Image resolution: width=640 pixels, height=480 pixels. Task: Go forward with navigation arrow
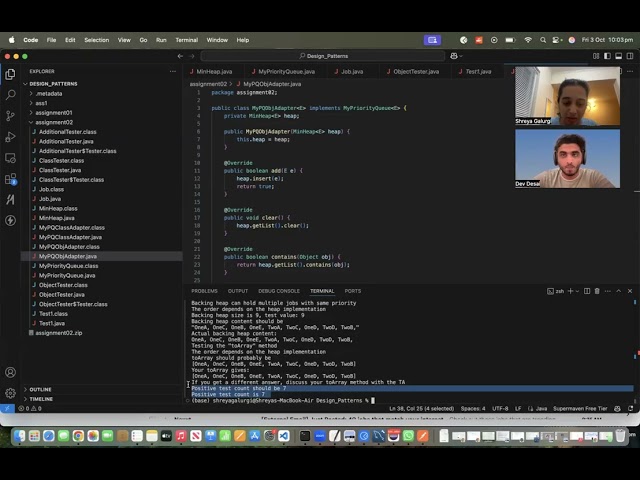[x=192, y=56]
